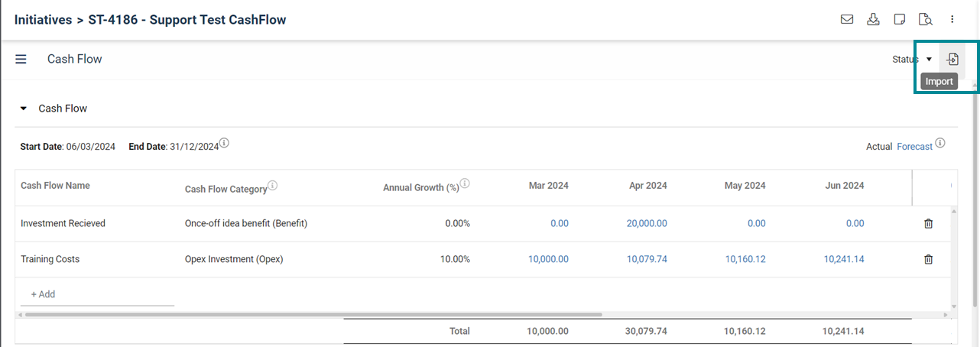Click info icon beside Forecast

tap(940, 143)
